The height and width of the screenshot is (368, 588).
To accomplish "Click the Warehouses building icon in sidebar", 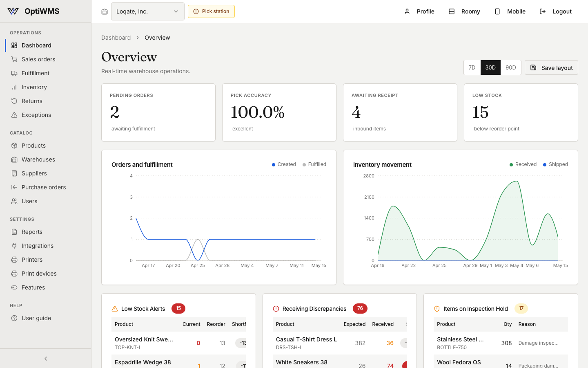I will coord(14,159).
